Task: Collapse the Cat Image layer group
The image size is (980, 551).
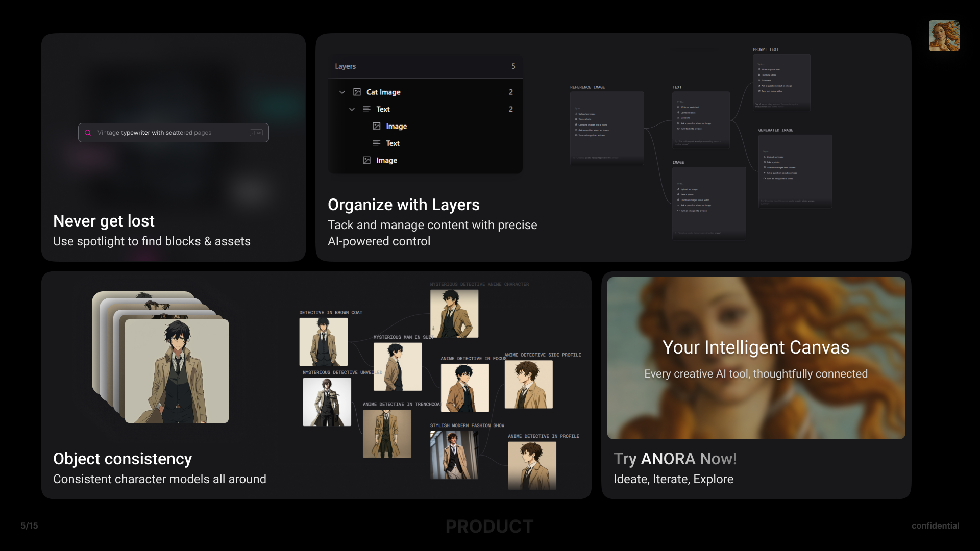Action: point(342,92)
